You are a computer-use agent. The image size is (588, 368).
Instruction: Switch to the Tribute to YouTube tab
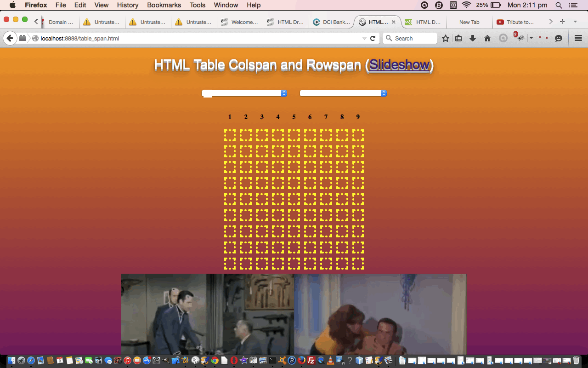click(x=515, y=22)
